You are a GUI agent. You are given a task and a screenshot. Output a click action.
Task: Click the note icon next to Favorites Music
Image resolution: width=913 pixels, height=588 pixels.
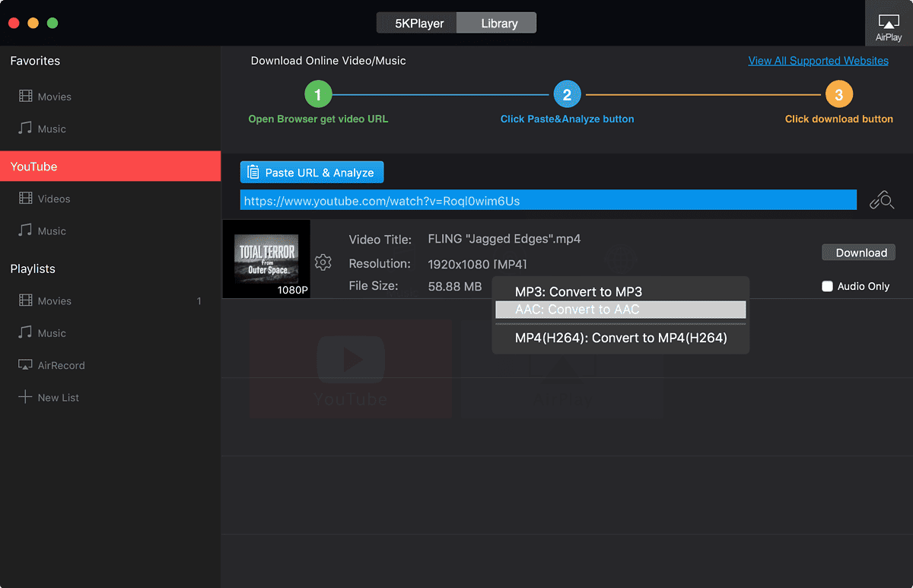click(26, 129)
